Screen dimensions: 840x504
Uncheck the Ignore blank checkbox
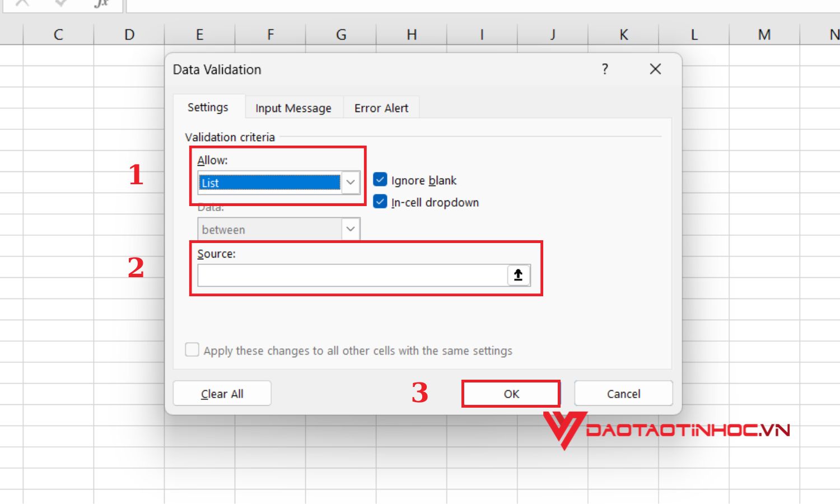[x=380, y=179]
